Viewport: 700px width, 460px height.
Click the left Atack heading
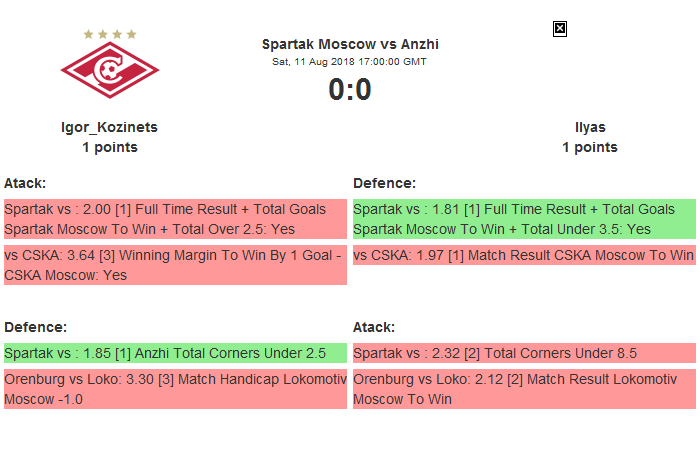[x=26, y=183]
